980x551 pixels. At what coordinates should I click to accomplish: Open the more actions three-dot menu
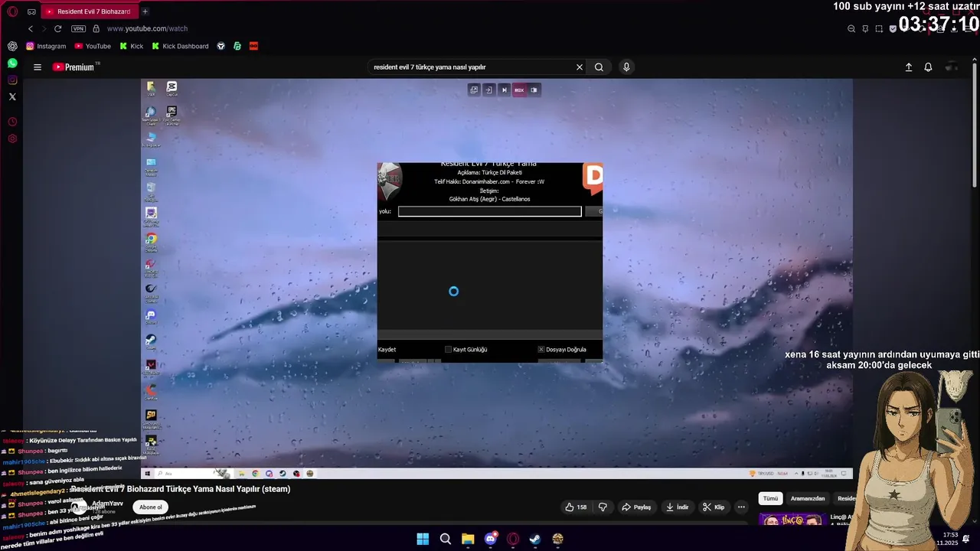point(741,507)
